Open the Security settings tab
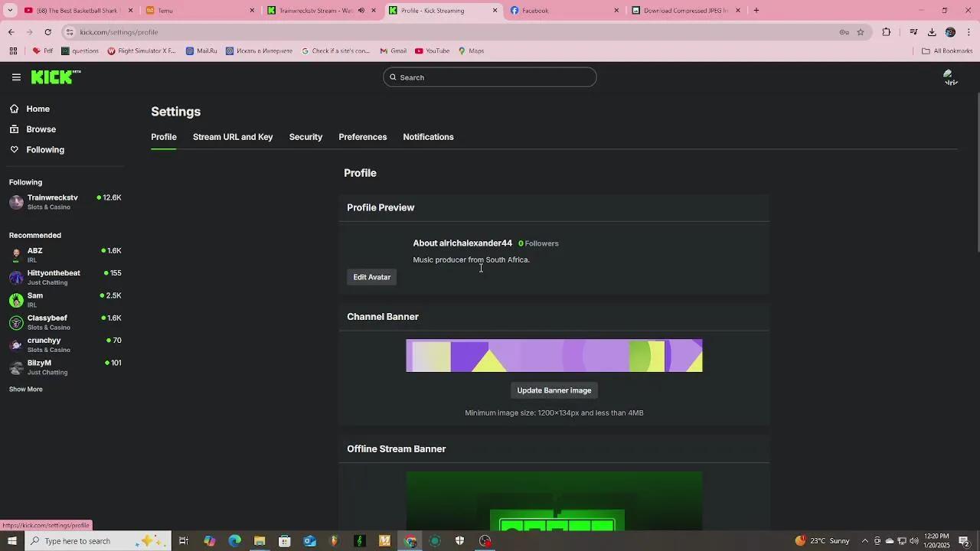Viewport: 980px width, 551px height. click(x=305, y=137)
